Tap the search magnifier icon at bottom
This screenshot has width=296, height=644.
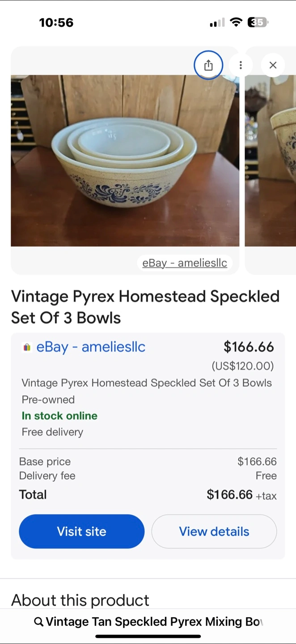[39, 622]
